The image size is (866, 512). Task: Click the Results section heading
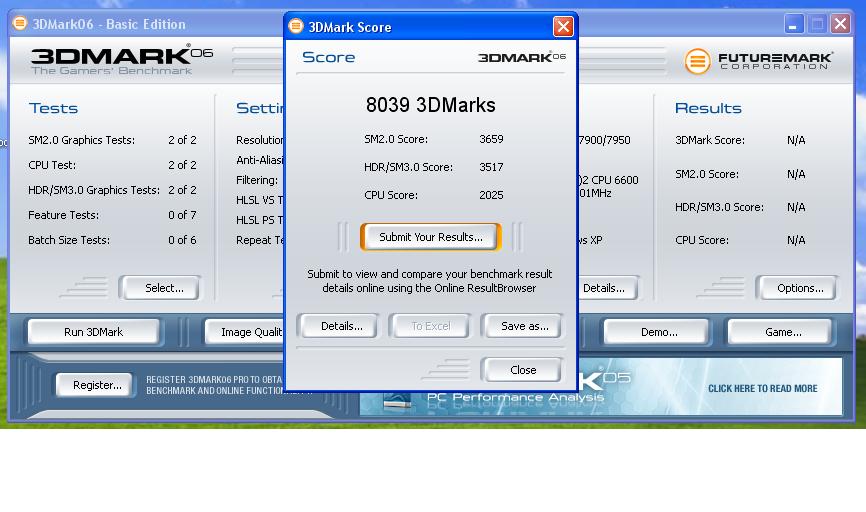[x=708, y=108]
